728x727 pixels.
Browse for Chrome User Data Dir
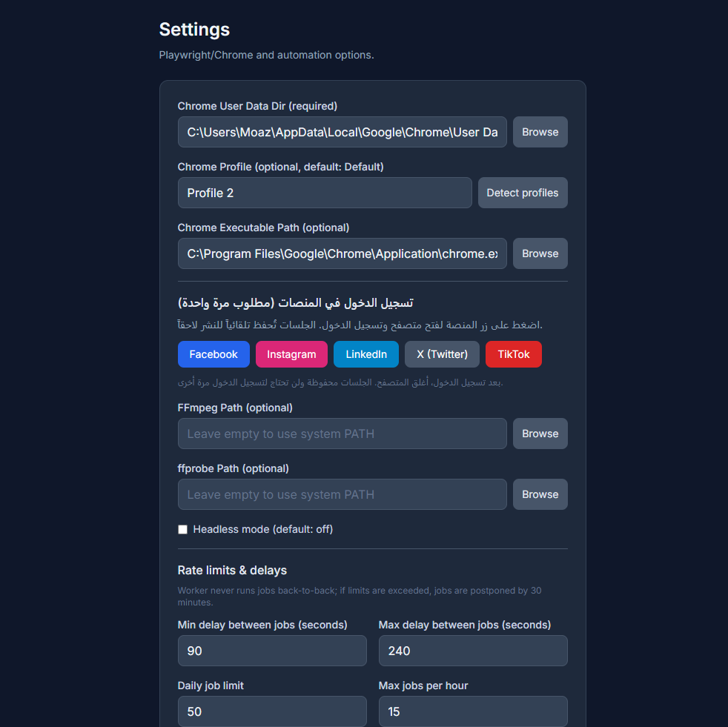540,132
